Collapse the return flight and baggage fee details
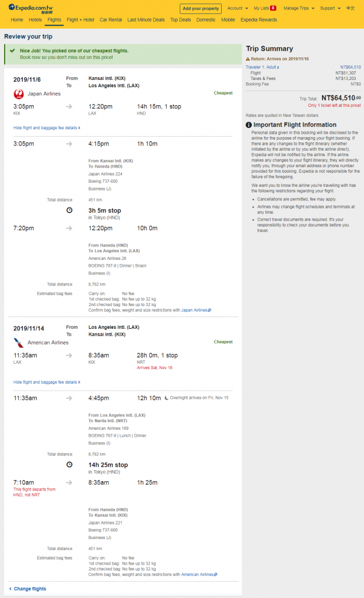 [47, 382]
